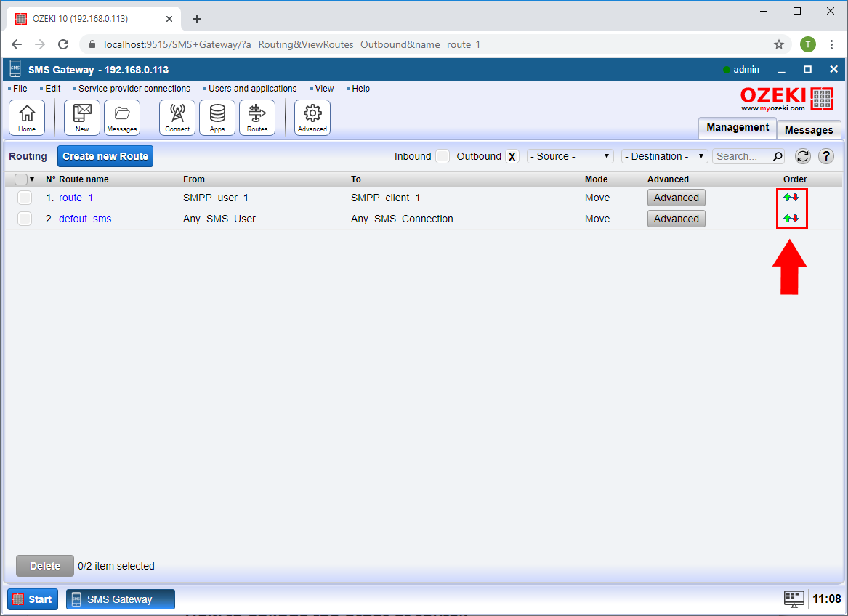Click the SMPP_client_1 cell
The width and height of the screenshot is (848, 616).
(386, 198)
